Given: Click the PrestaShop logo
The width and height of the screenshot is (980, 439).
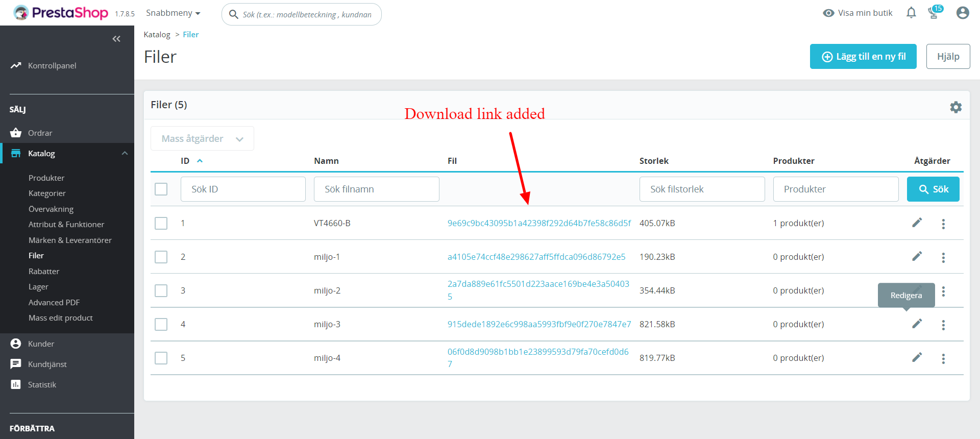Looking at the screenshot, I should click(61, 13).
